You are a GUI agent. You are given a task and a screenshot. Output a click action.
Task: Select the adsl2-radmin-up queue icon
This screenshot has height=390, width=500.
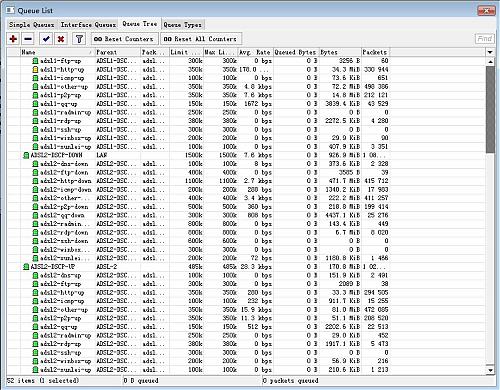pyautogui.click(x=35, y=335)
